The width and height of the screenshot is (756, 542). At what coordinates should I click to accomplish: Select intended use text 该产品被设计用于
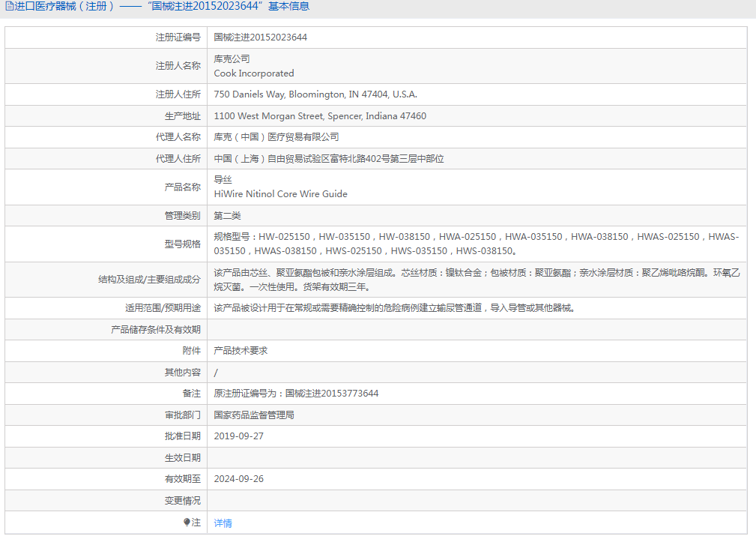tap(394, 308)
